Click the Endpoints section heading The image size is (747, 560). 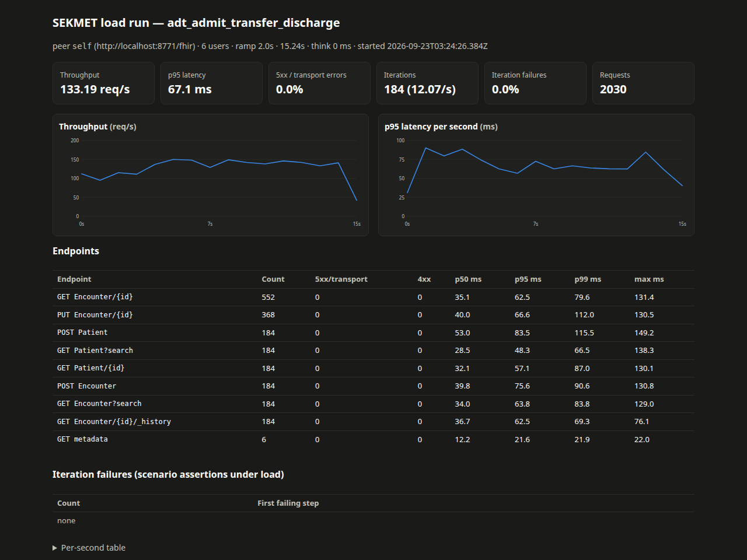(x=76, y=251)
